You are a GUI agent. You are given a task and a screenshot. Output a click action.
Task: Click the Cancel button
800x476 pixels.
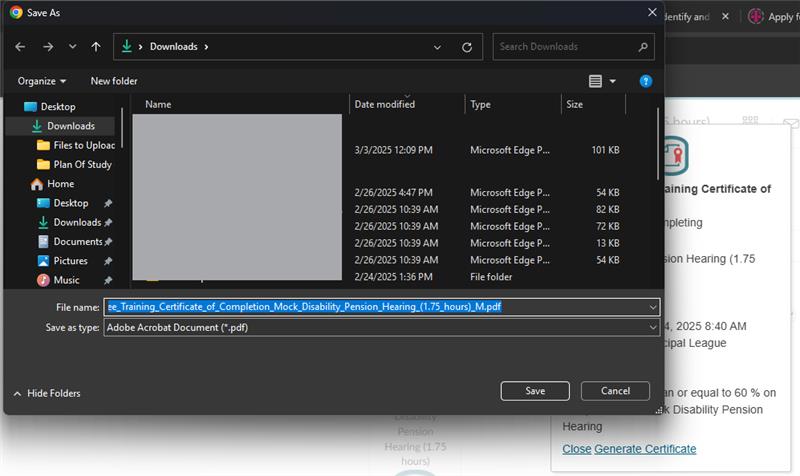tap(615, 391)
